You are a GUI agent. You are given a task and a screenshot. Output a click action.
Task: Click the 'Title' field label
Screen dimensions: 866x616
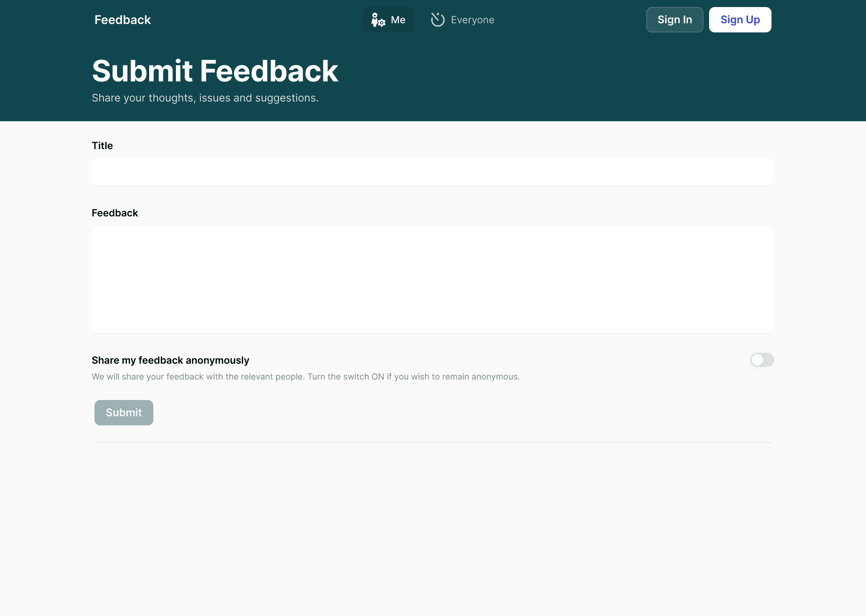click(102, 146)
